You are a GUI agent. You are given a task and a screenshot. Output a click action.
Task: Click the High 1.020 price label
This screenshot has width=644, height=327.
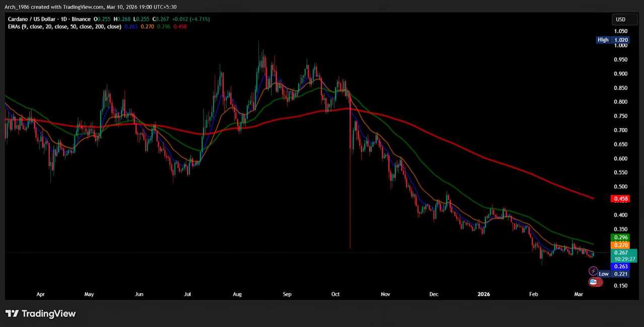613,40
